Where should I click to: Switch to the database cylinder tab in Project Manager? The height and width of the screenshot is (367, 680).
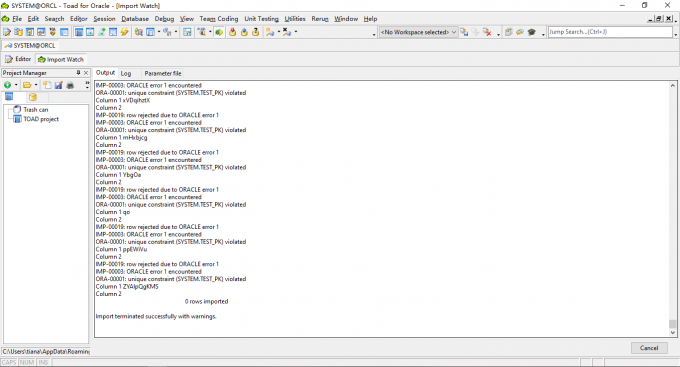click(33, 97)
